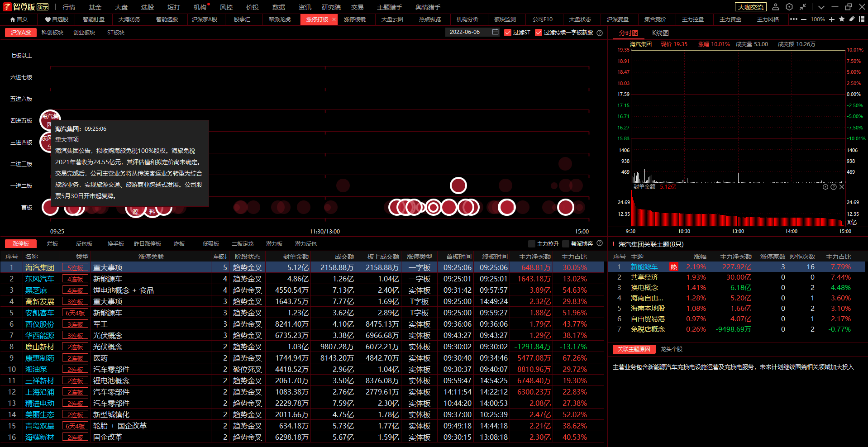
Task: Expand the title bar chevron dropdown
Action: (x=821, y=7)
